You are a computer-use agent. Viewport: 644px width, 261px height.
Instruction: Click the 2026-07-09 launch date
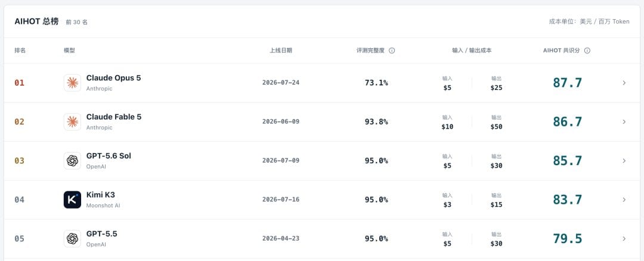281,160
